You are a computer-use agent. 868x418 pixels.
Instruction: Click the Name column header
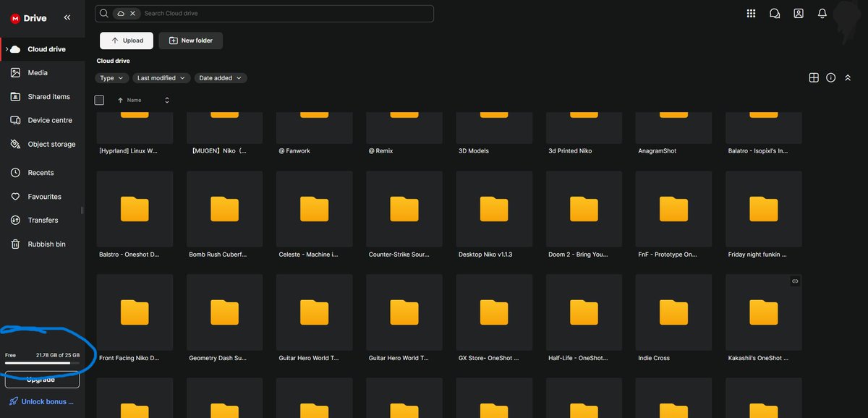[135, 101]
